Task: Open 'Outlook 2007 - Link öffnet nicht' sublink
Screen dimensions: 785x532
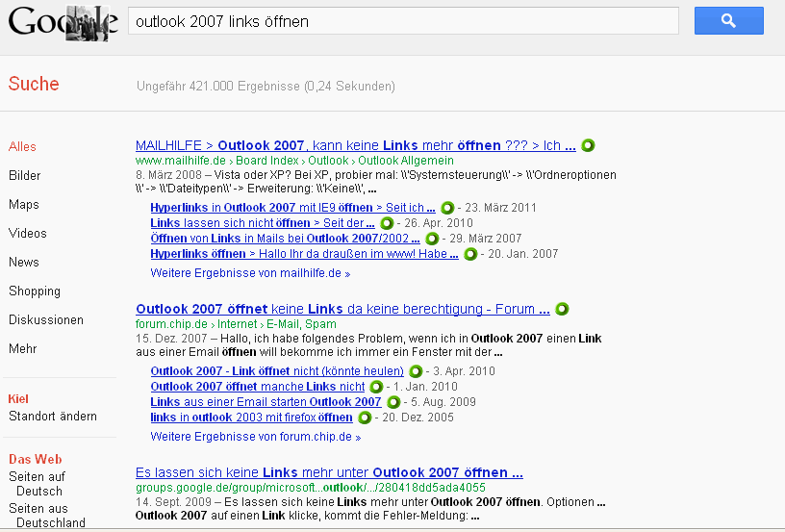Action: (x=277, y=371)
